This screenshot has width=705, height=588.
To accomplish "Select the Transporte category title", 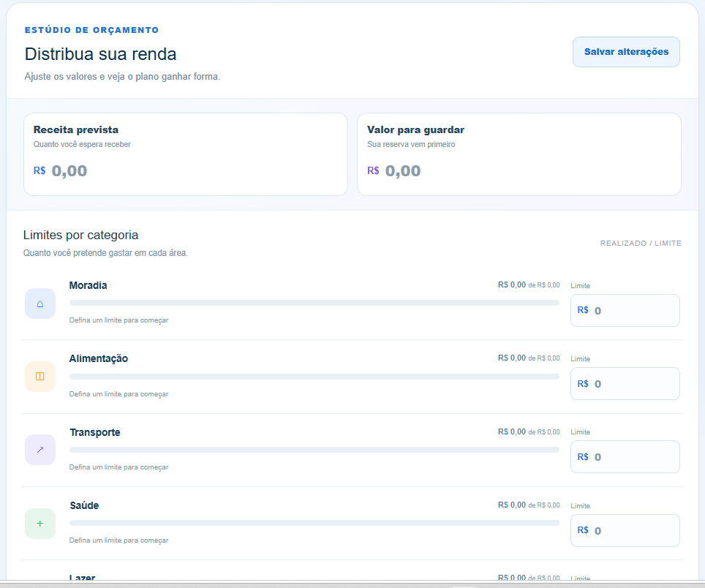I will tap(95, 432).
